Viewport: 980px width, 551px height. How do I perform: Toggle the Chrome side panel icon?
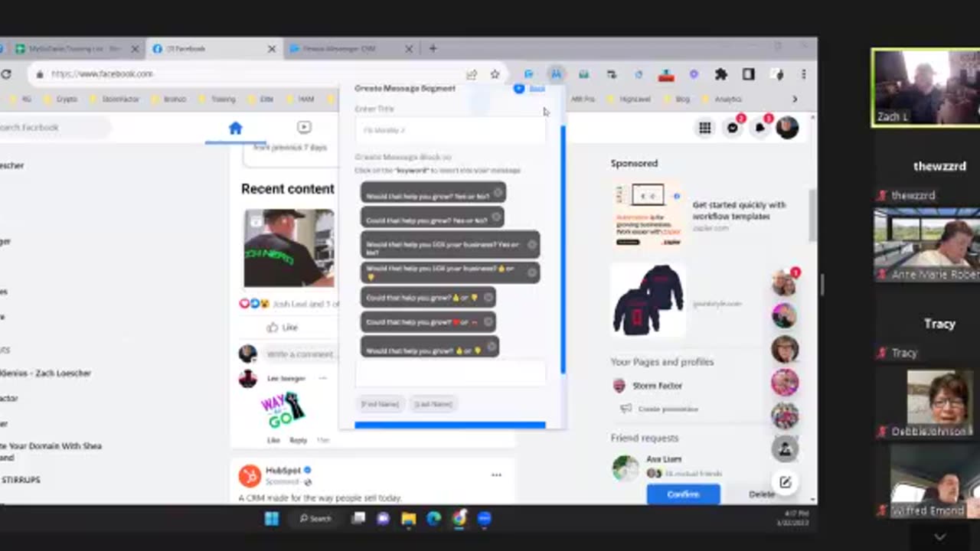(748, 74)
